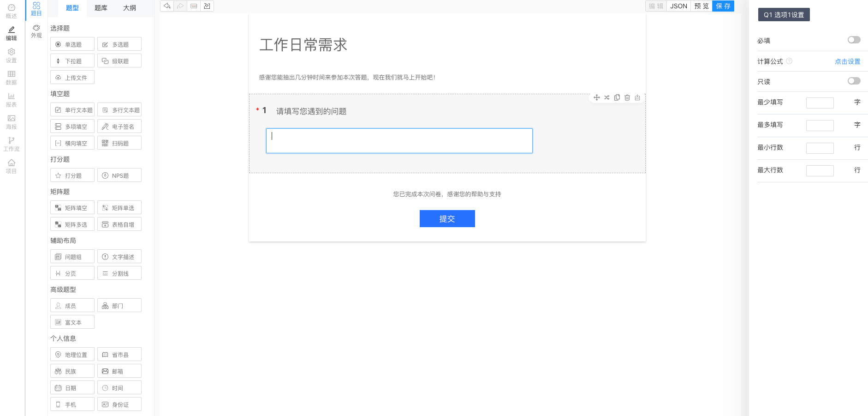Insert an 电子签名 field
The width and height of the screenshot is (868, 416).
click(119, 126)
